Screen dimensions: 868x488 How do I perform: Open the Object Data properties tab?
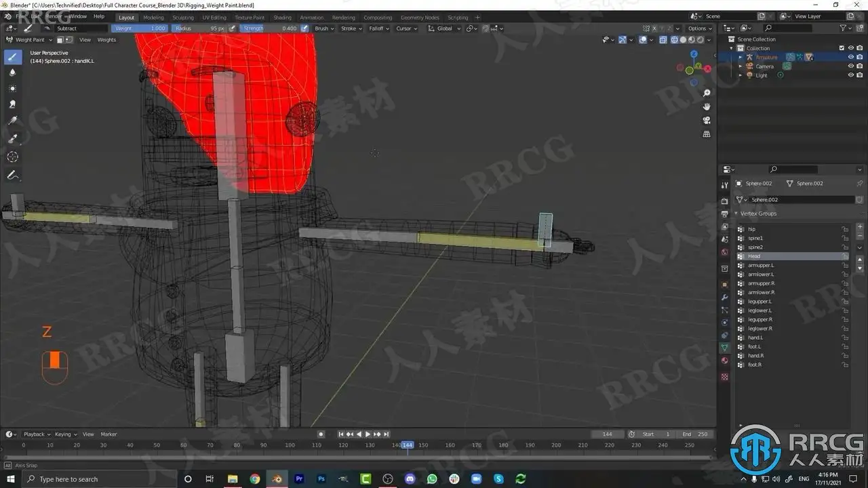724,347
